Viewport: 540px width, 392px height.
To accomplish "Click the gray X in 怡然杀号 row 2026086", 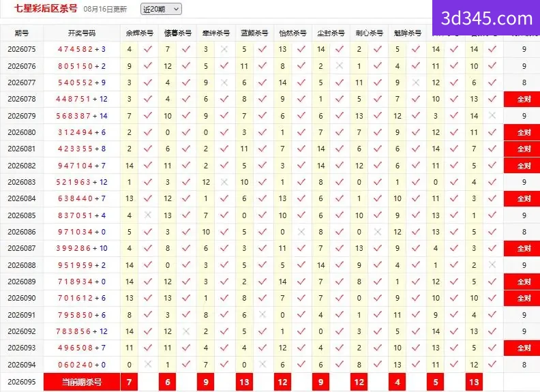I will pos(301,232).
